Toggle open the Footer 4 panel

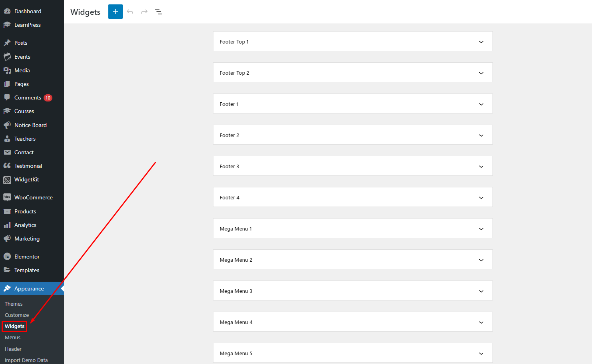click(481, 198)
